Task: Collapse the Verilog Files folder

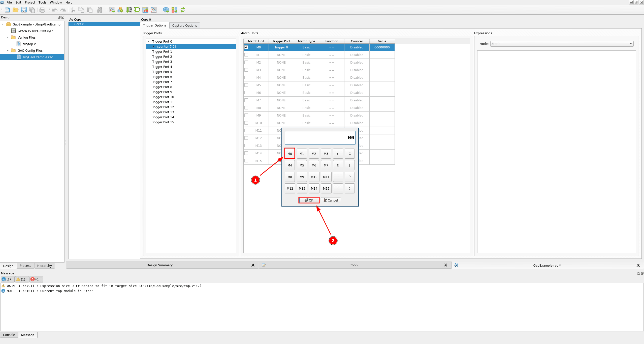Action: tap(8, 37)
